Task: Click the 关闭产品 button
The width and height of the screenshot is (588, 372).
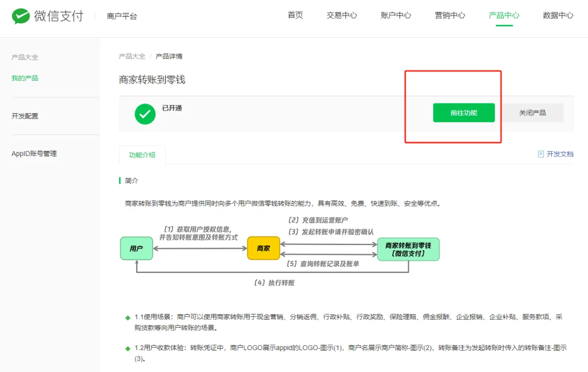Action: click(x=532, y=113)
